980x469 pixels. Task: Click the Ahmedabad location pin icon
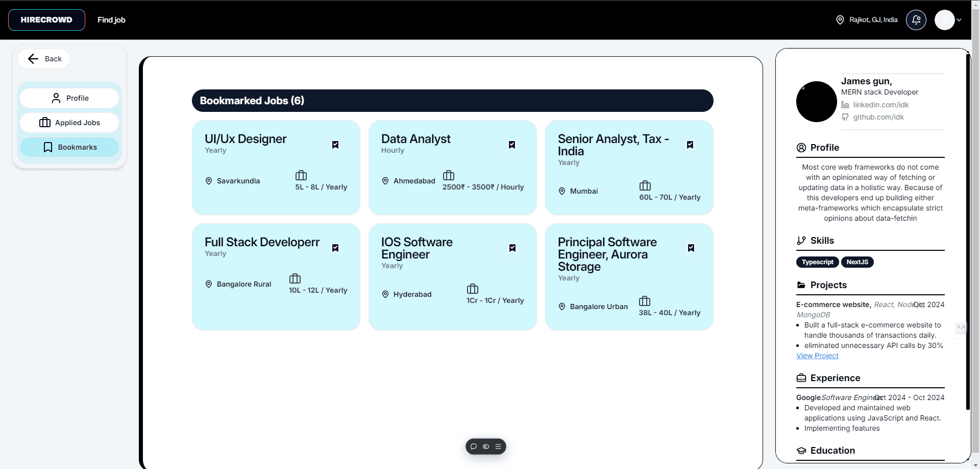[x=385, y=181]
